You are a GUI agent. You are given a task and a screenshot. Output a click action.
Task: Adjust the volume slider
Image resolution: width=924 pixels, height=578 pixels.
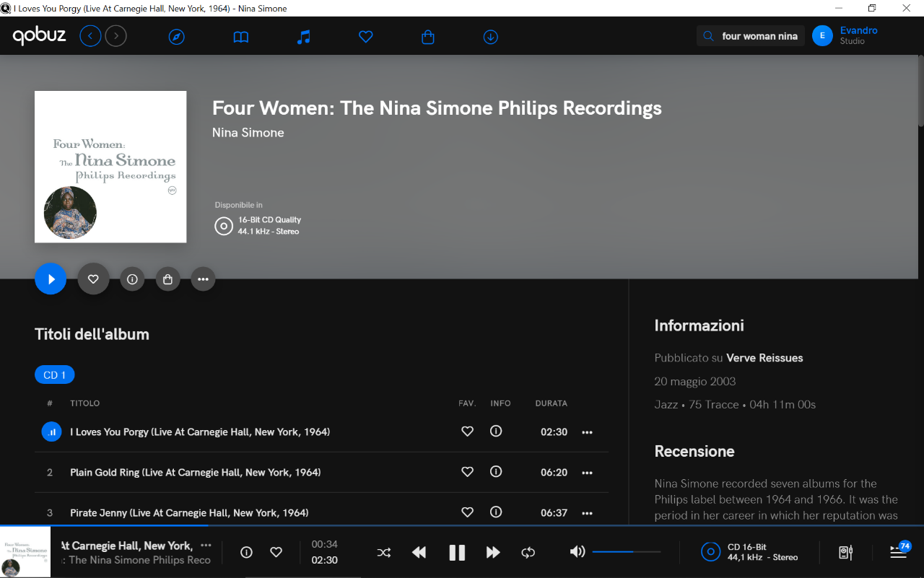pos(626,552)
